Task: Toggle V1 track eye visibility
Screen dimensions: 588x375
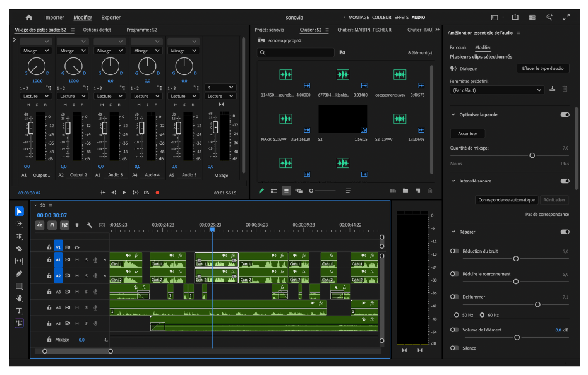Action: pyautogui.click(x=76, y=247)
